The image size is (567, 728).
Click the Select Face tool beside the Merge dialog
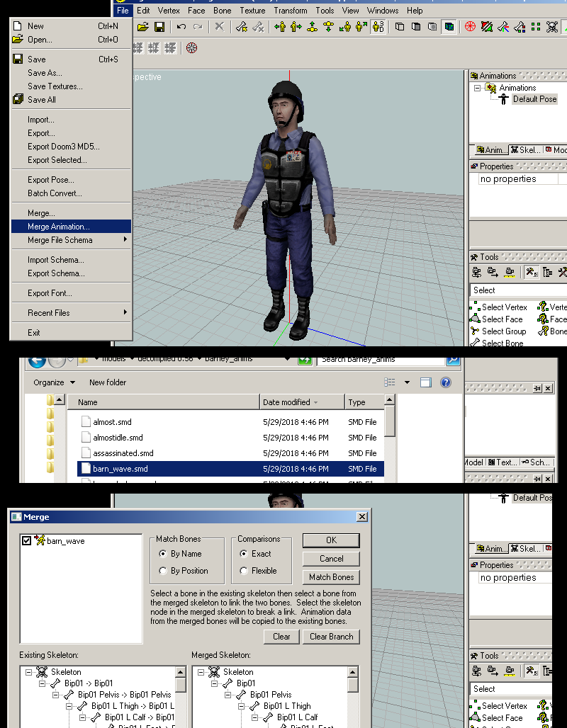tap(498, 718)
